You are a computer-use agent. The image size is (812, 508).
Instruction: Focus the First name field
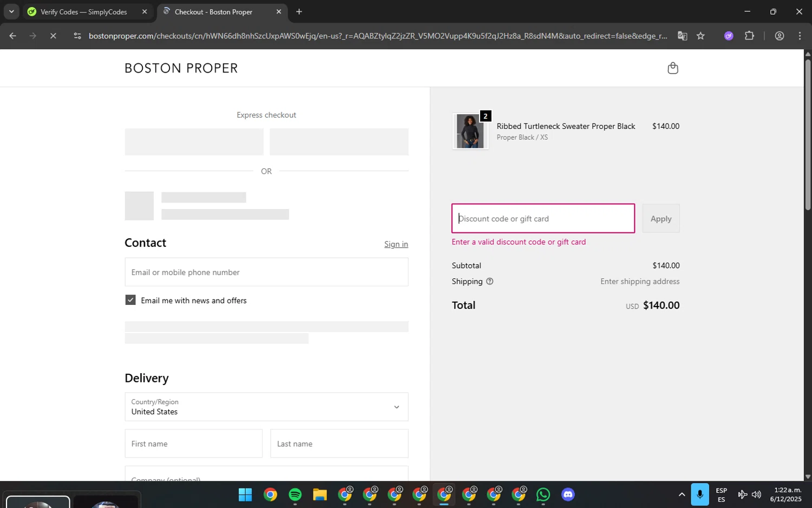[x=194, y=444]
